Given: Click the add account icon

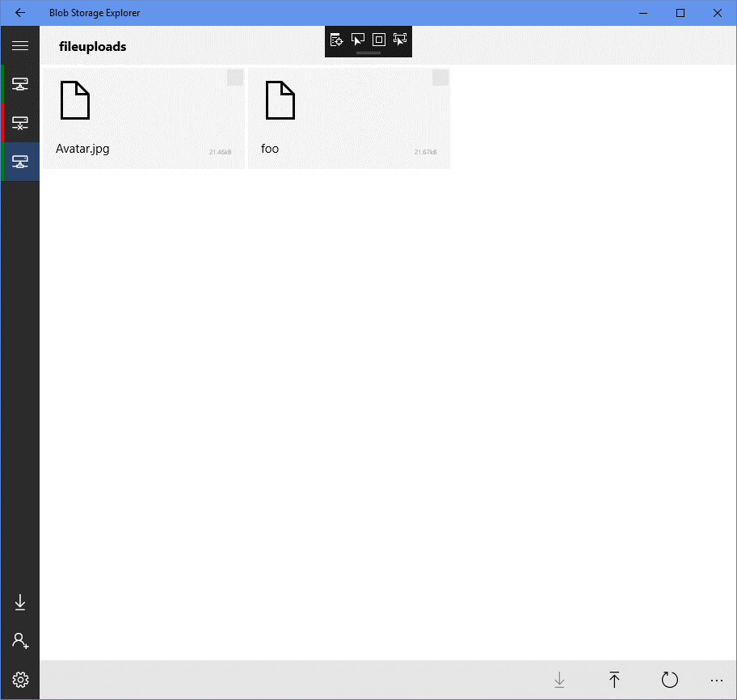Looking at the screenshot, I should pyautogui.click(x=20, y=641).
